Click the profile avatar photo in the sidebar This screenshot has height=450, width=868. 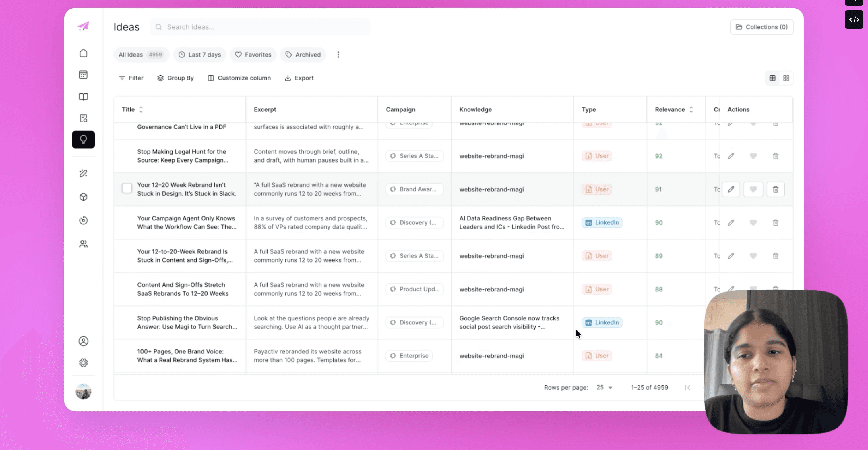click(83, 392)
